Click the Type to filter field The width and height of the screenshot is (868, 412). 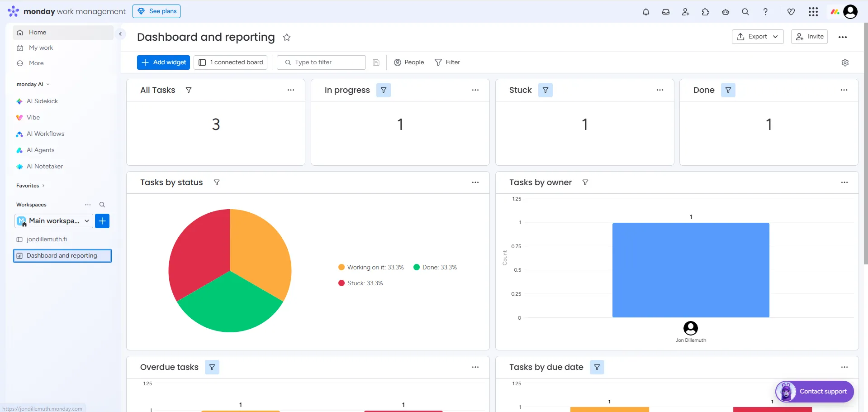point(321,62)
